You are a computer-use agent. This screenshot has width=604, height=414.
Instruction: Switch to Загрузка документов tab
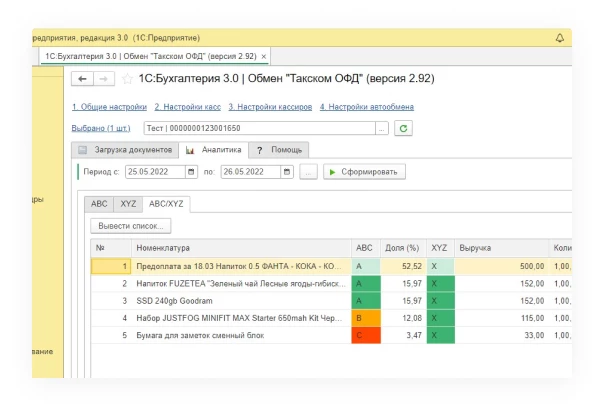coord(125,150)
